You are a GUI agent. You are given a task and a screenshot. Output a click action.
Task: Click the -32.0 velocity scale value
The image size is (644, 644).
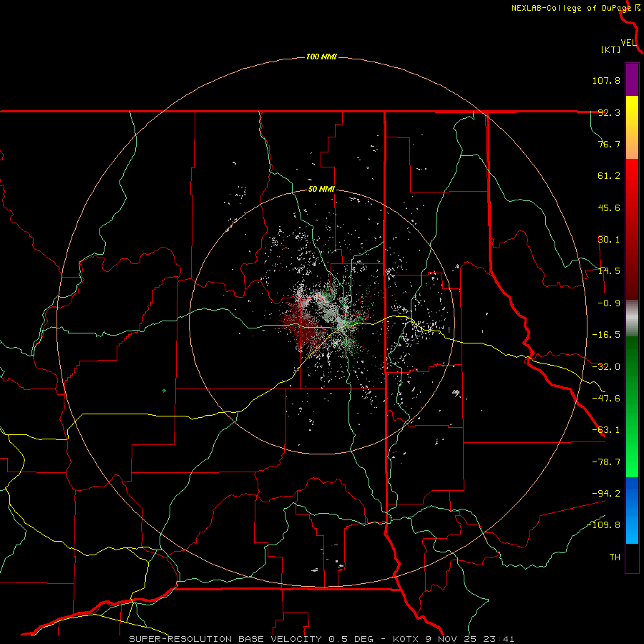coord(606,367)
